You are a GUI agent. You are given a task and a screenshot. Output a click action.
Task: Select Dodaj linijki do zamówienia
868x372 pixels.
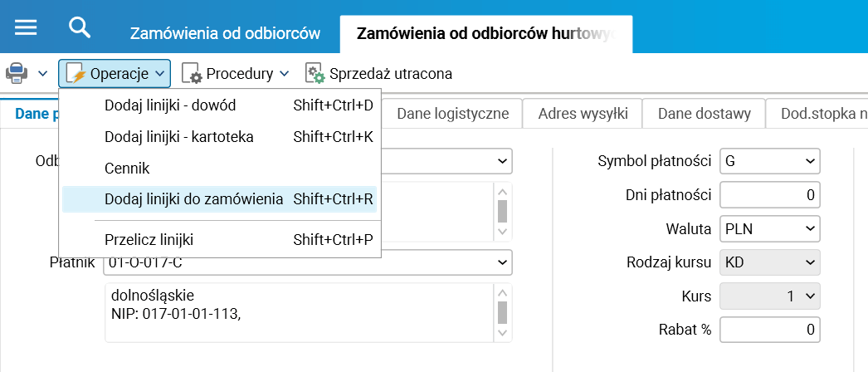click(x=194, y=199)
